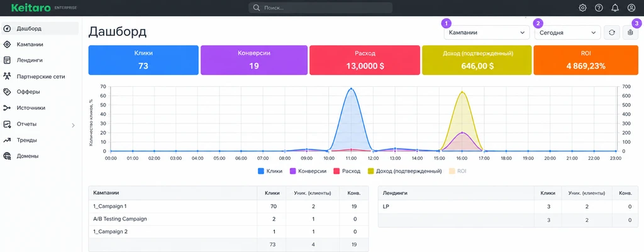The image size is (644, 252).
Task: Toggle Расход series in chart legend
Action: pyautogui.click(x=347, y=171)
